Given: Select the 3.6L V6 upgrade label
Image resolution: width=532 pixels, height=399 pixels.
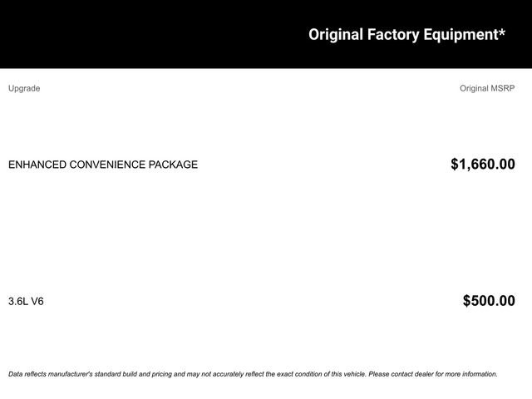Looking at the screenshot, I should coord(26,301).
